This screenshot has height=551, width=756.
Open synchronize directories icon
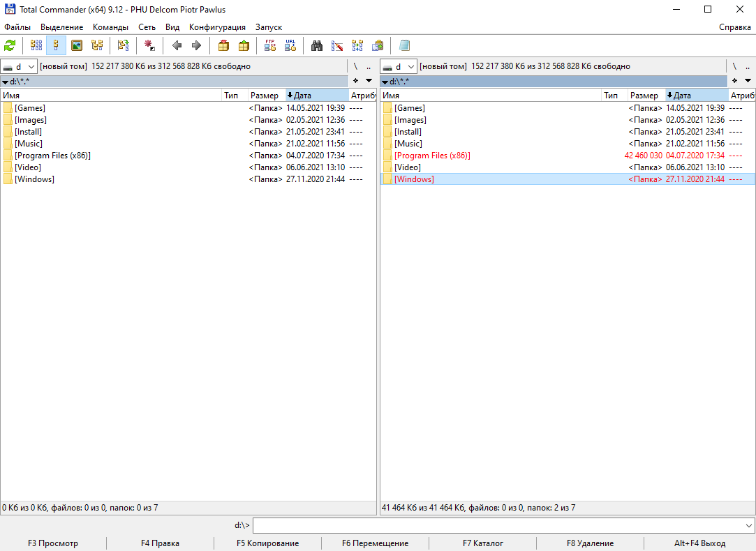coord(357,46)
